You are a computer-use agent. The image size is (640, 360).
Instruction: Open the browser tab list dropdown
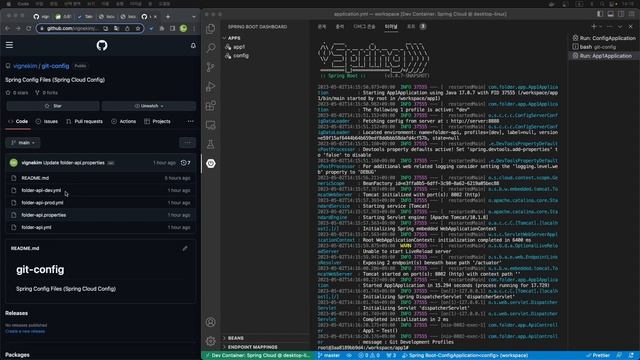194,17
